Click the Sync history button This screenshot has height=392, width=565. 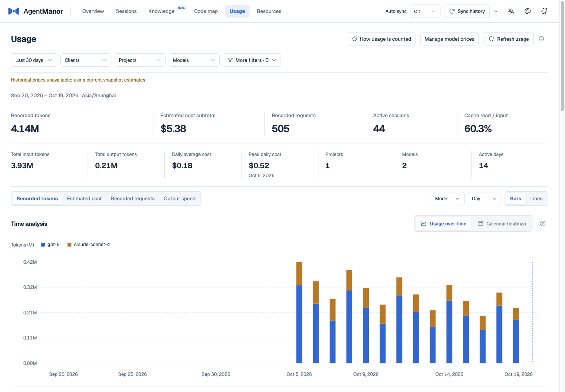click(x=467, y=11)
